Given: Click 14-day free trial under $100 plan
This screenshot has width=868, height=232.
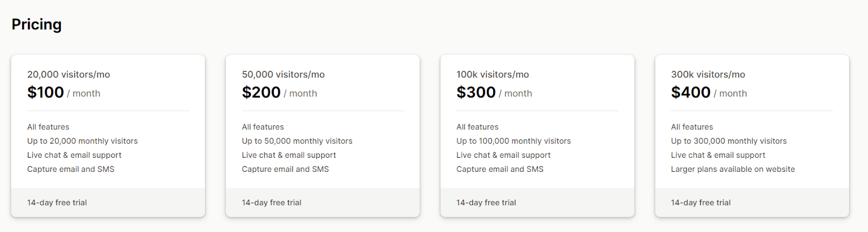Looking at the screenshot, I should pyautogui.click(x=57, y=203).
